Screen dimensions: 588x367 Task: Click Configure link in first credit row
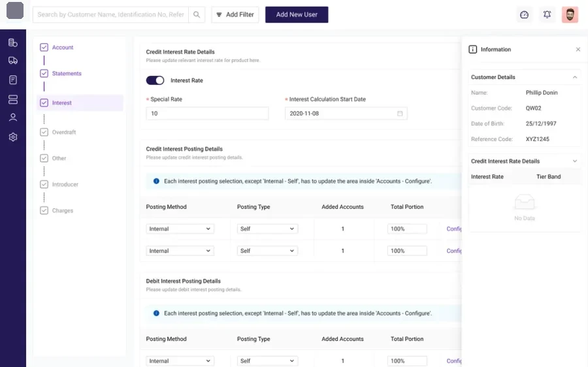coord(454,229)
